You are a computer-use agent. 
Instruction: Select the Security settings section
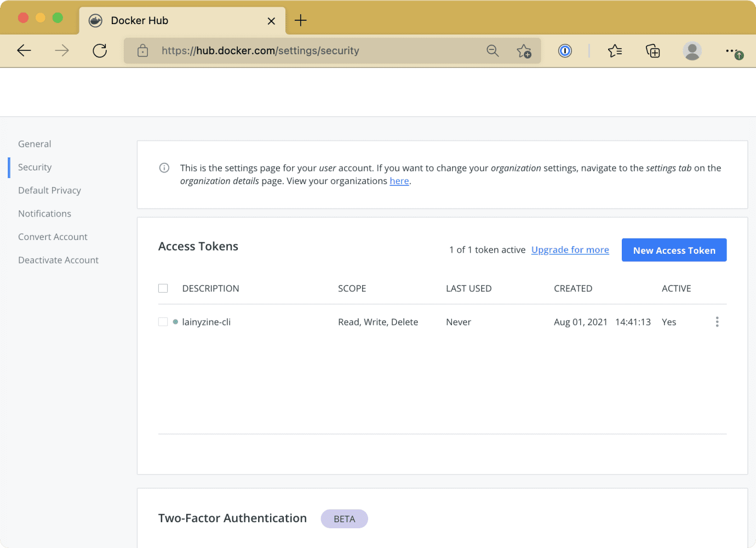35,167
